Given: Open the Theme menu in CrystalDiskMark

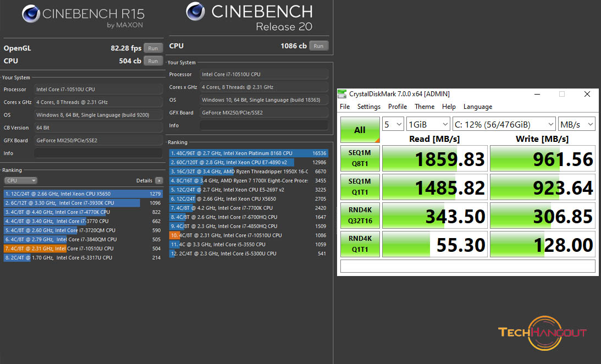Looking at the screenshot, I should 424,107.
